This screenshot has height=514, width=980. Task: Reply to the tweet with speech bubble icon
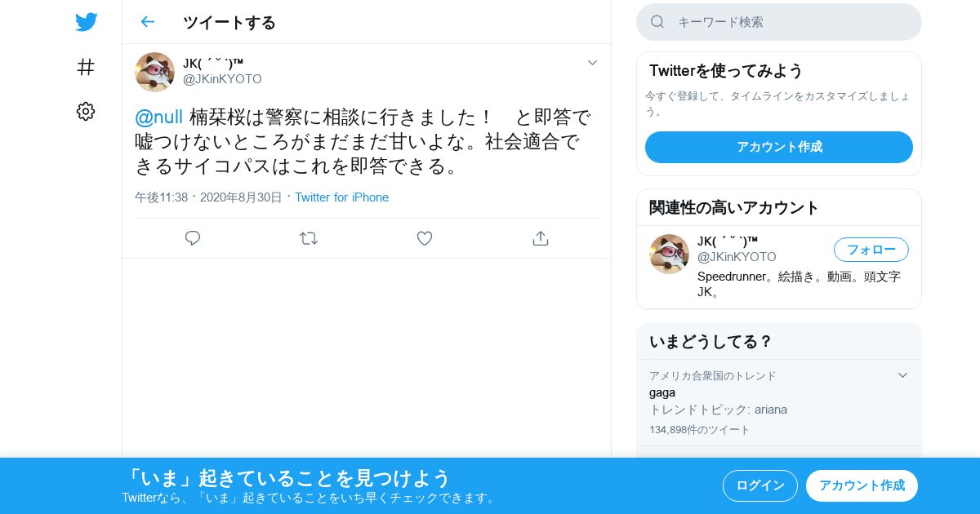193,238
